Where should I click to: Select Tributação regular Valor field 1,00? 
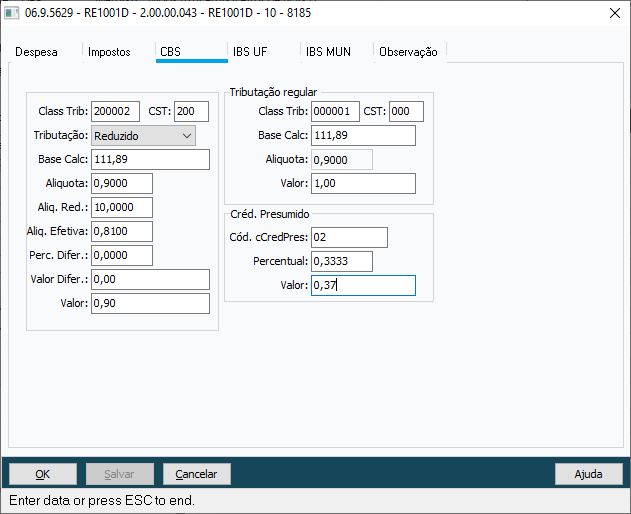[363, 184]
